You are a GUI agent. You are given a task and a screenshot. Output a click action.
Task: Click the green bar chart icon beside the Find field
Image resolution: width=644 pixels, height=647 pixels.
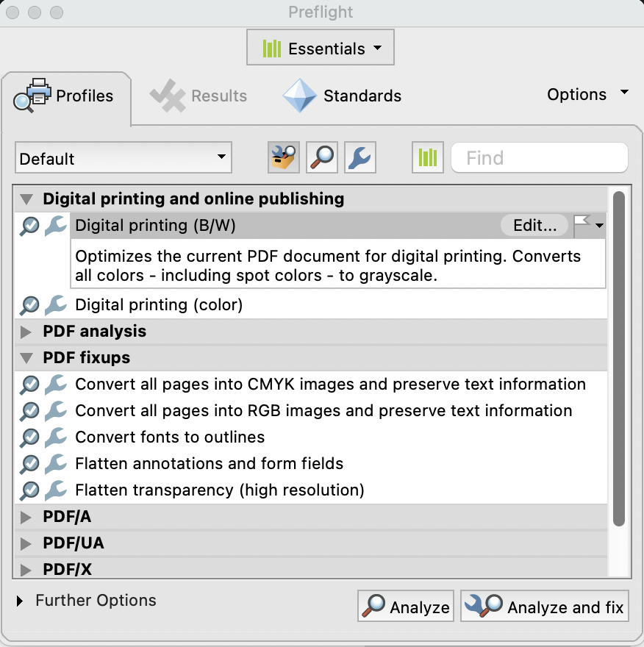[427, 157]
